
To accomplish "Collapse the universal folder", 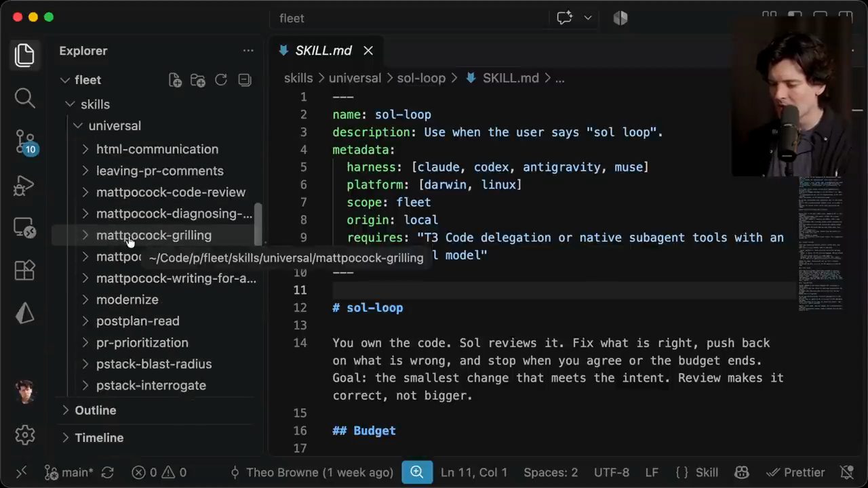I will (78, 126).
